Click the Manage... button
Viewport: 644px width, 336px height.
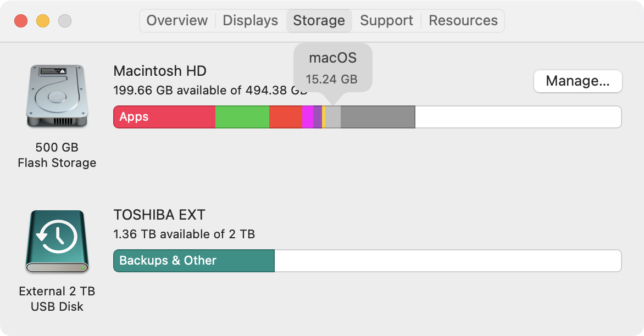click(578, 81)
